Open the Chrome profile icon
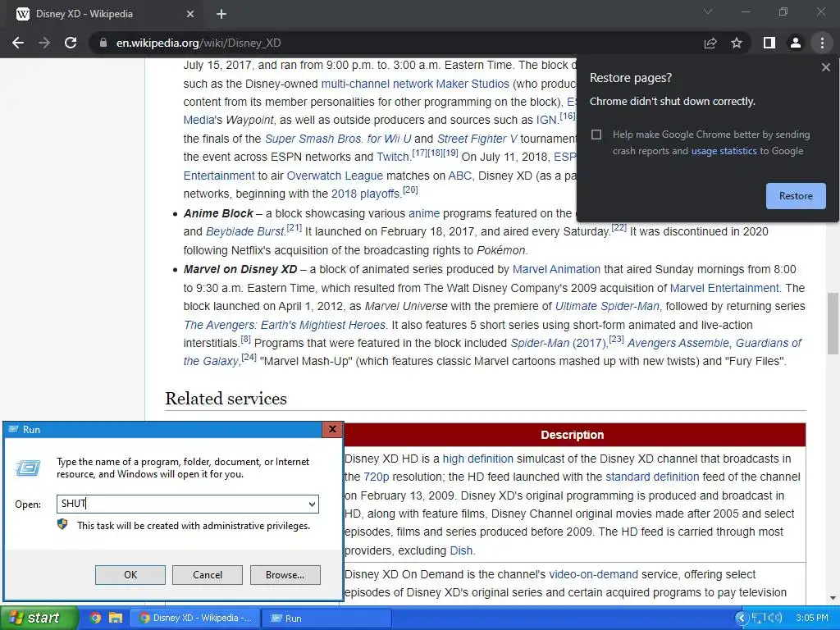 click(x=796, y=43)
